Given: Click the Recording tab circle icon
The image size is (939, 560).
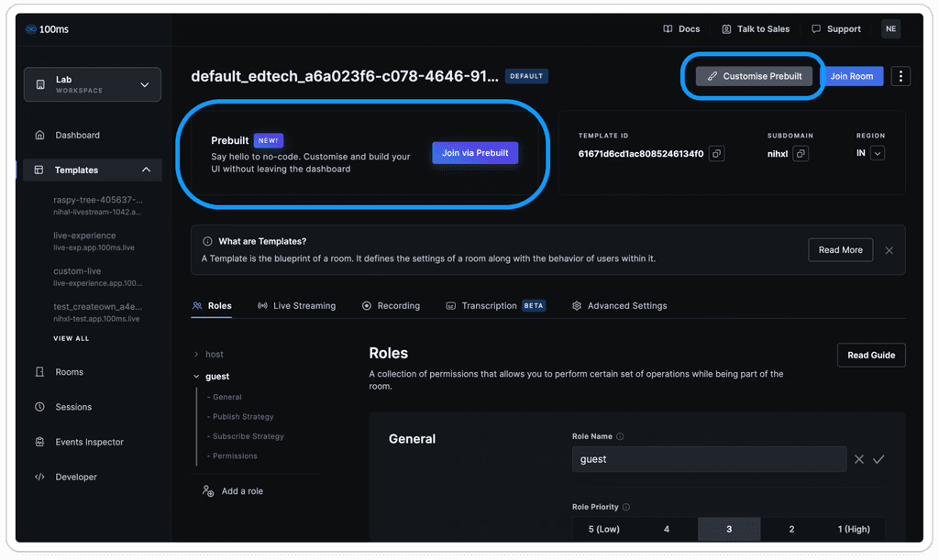Looking at the screenshot, I should (367, 306).
